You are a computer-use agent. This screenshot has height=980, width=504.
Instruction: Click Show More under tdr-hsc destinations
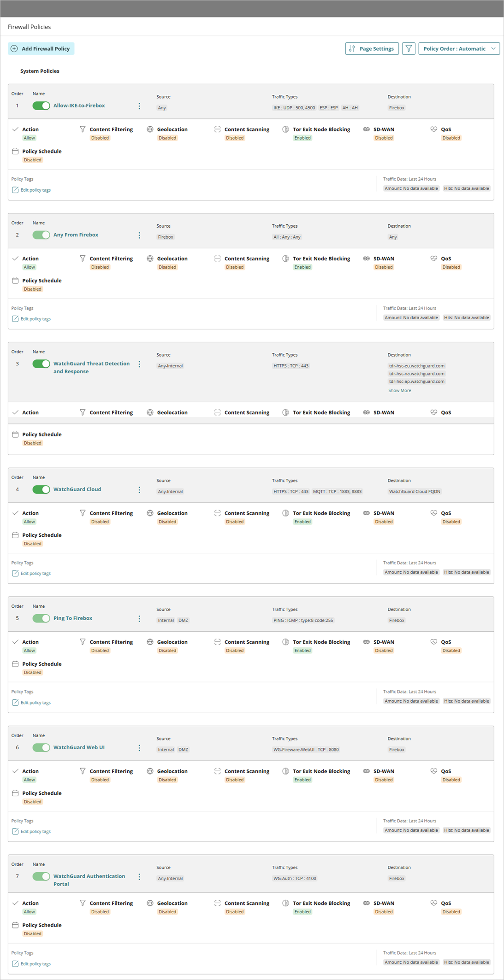(399, 390)
